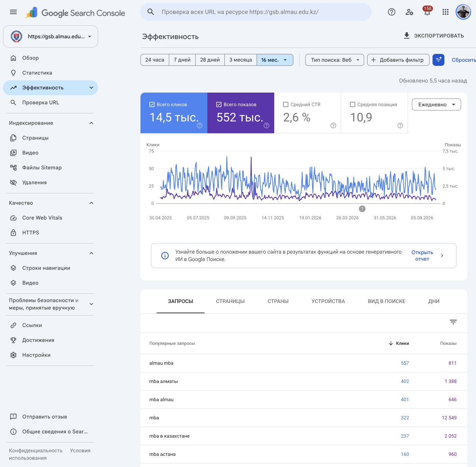Screen dimensions: 476x467
Task: Enable the Средняя позиция checkbox
Action: [353, 104]
